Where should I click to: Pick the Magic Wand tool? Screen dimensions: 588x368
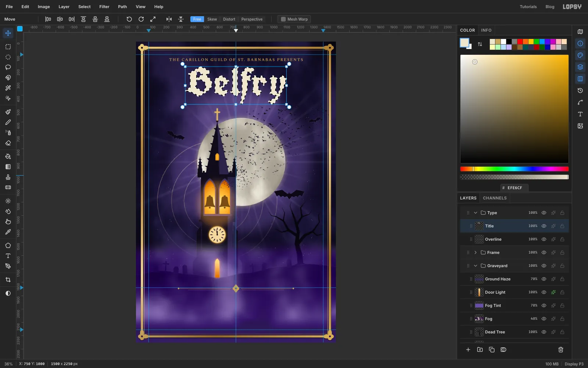click(x=8, y=88)
